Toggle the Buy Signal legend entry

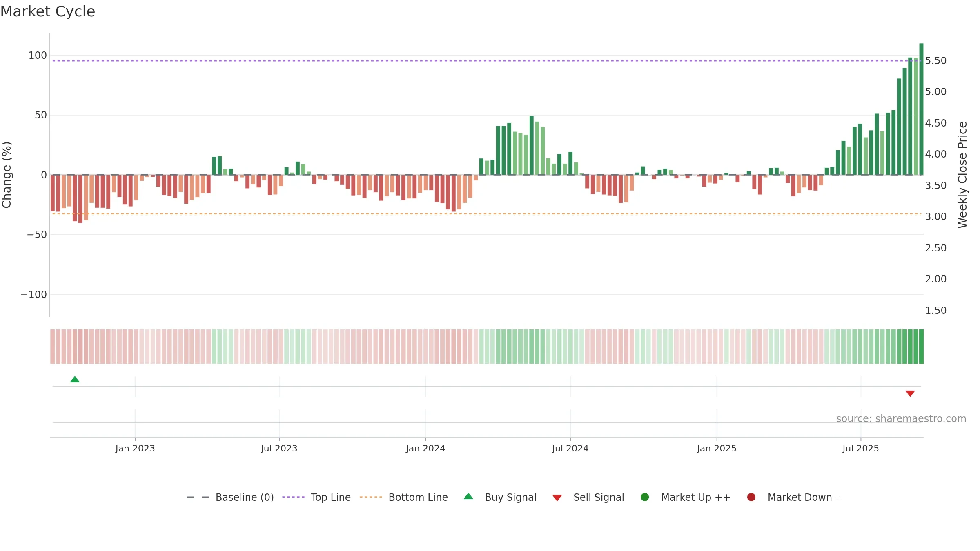[x=500, y=497]
